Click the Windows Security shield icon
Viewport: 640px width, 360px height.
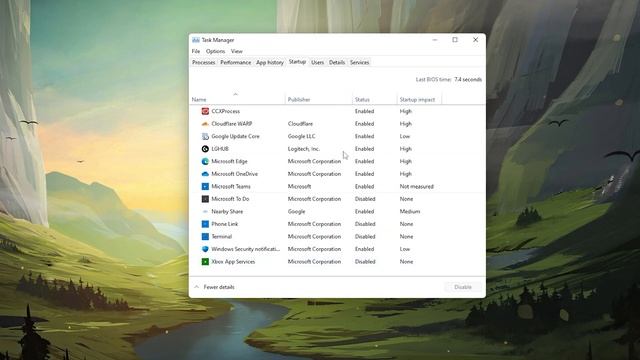[x=205, y=249]
